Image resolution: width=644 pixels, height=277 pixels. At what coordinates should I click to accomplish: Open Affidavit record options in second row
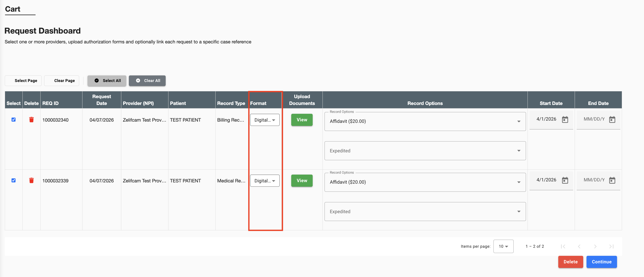(x=425, y=182)
